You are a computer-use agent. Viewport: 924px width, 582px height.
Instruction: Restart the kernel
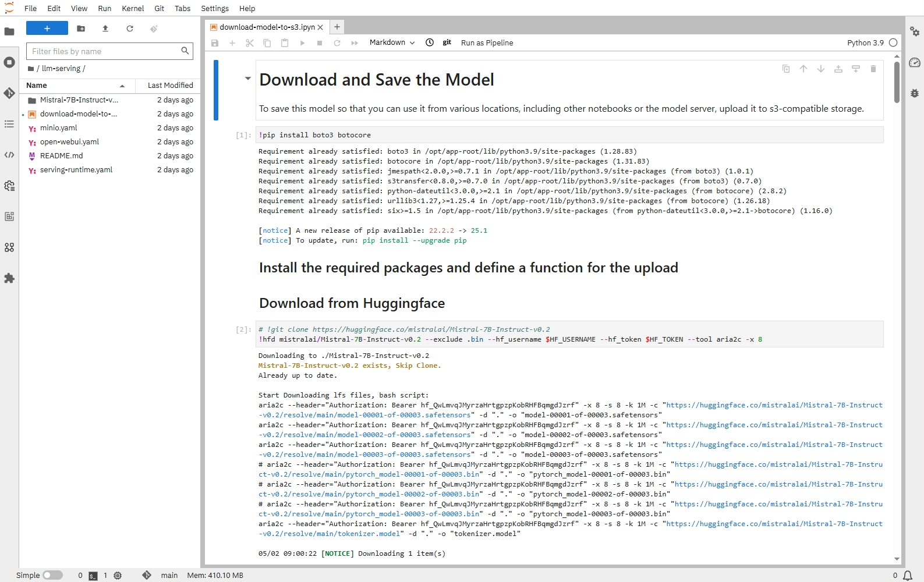(337, 43)
